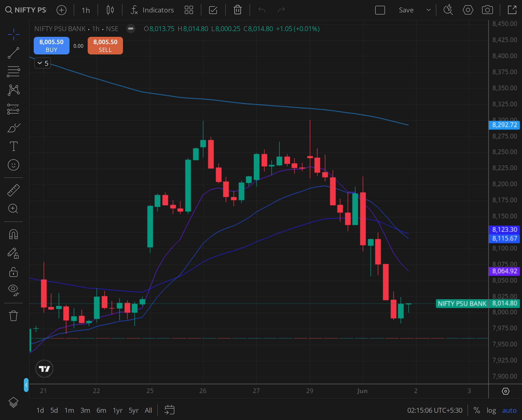Open the Indicators dialog
Image resolution: width=522 pixels, height=420 pixels.
point(152,10)
